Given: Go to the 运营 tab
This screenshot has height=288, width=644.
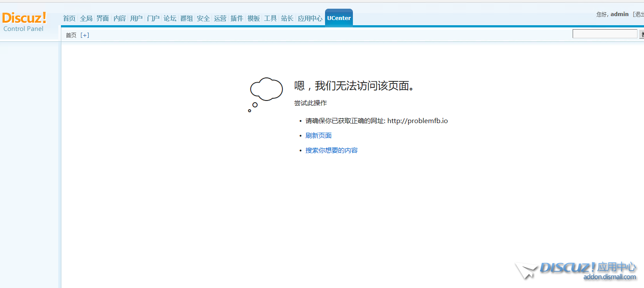Looking at the screenshot, I should pyautogui.click(x=220, y=18).
